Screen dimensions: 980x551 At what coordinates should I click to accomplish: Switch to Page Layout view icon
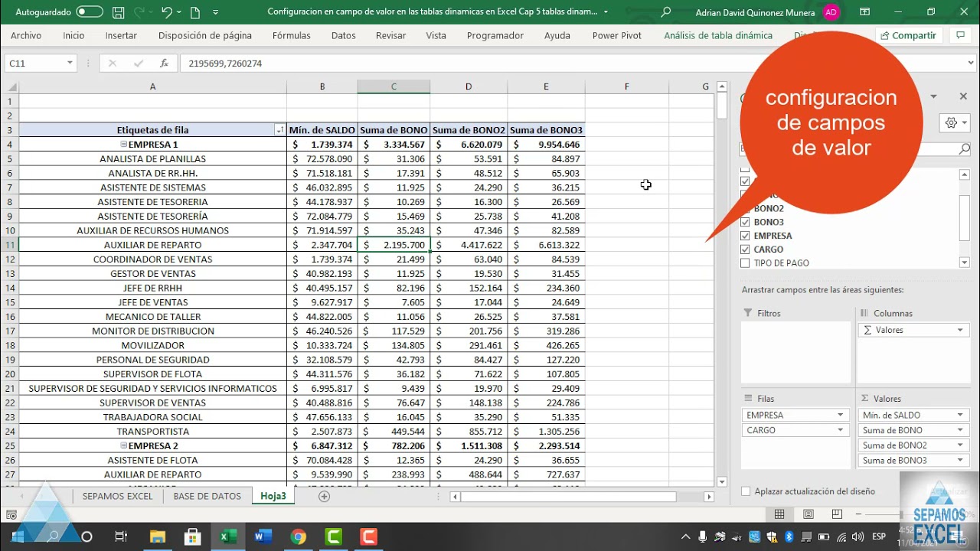[x=808, y=514]
